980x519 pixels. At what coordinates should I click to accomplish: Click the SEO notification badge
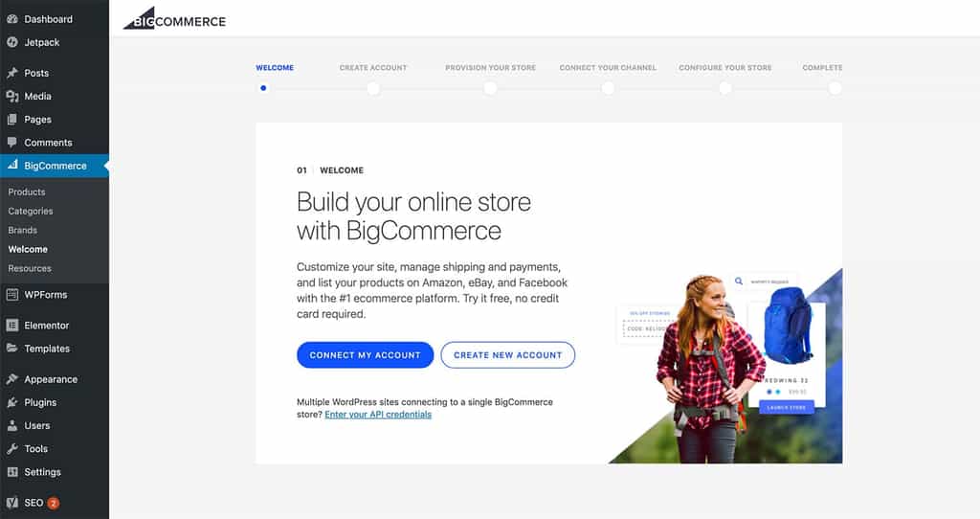54,503
